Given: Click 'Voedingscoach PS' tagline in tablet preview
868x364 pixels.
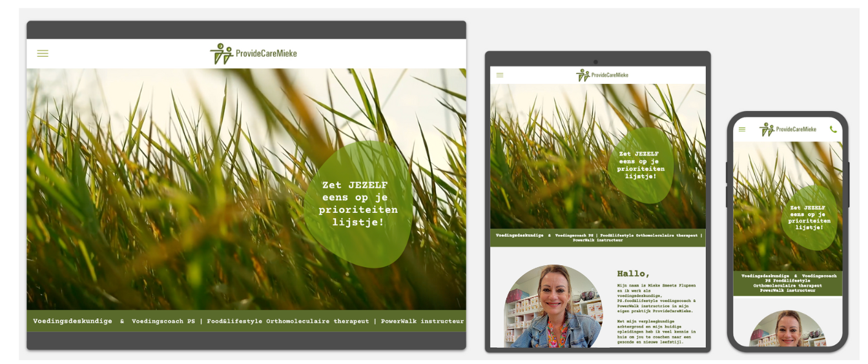Looking at the screenshot, I should tap(575, 236).
